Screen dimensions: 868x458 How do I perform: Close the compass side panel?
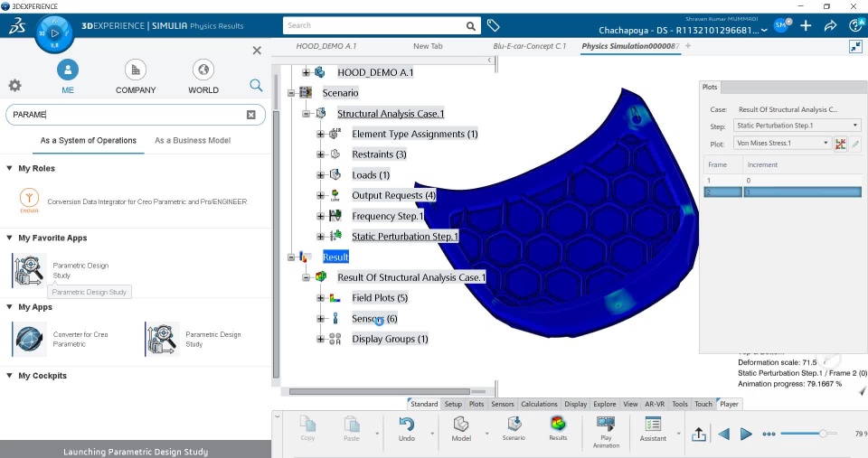pos(257,51)
